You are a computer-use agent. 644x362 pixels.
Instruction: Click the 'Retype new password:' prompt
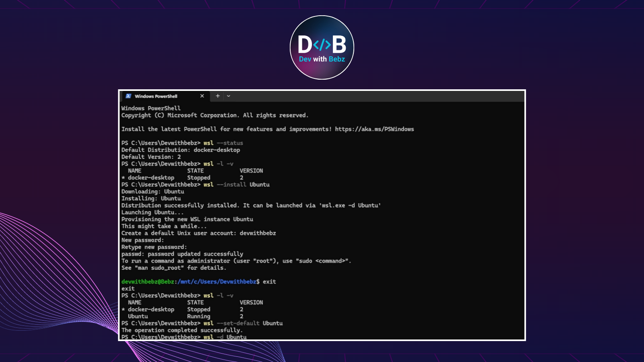click(154, 247)
